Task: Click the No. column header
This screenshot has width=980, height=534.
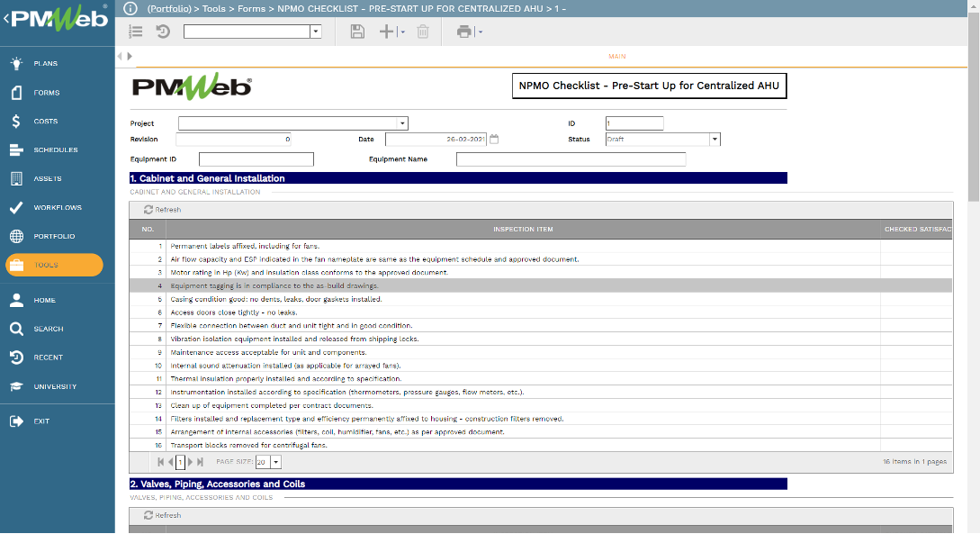Action: click(x=148, y=230)
